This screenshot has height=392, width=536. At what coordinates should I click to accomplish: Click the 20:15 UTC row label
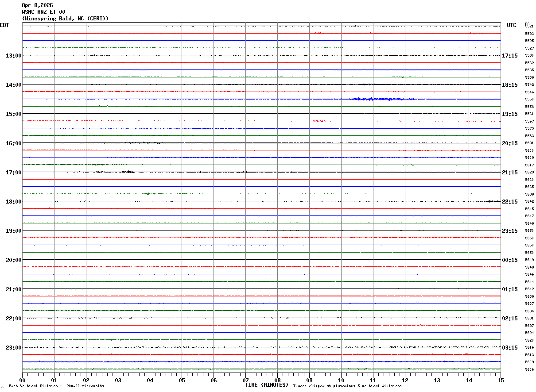pos(509,143)
